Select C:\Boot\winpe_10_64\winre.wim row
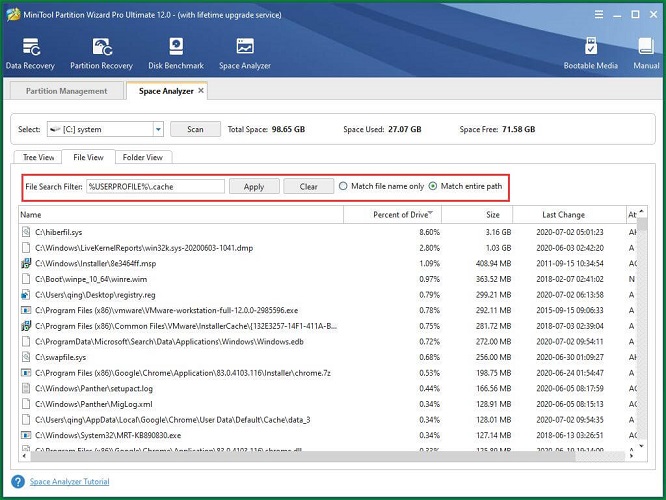Viewport: 666px width, 500px height. pyautogui.click(x=91, y=279)
